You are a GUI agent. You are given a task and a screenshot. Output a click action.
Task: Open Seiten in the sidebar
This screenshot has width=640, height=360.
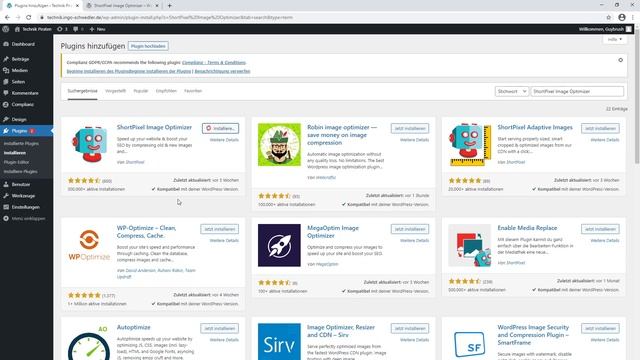18,82
